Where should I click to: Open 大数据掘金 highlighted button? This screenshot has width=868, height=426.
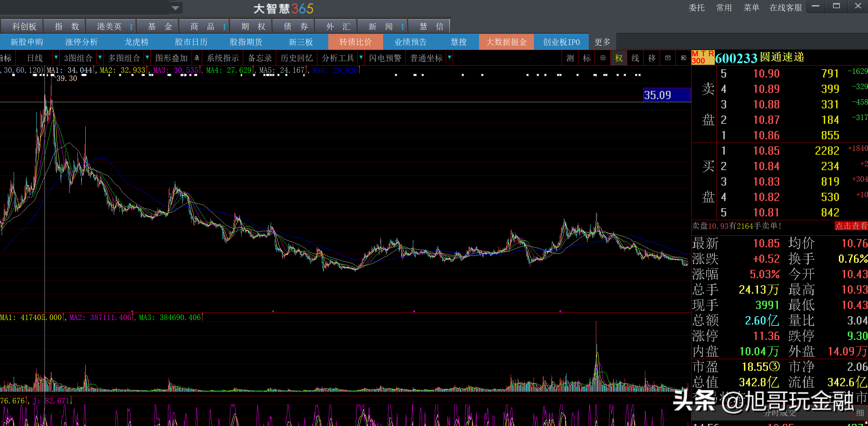click(506, 42)
